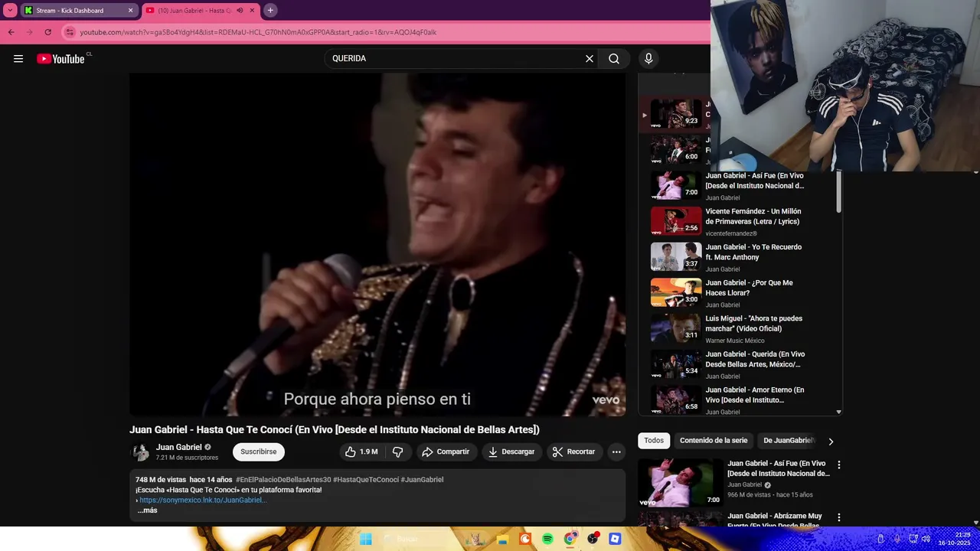Click the search magnifier button

pyautogui.click(x=614, y=59)
